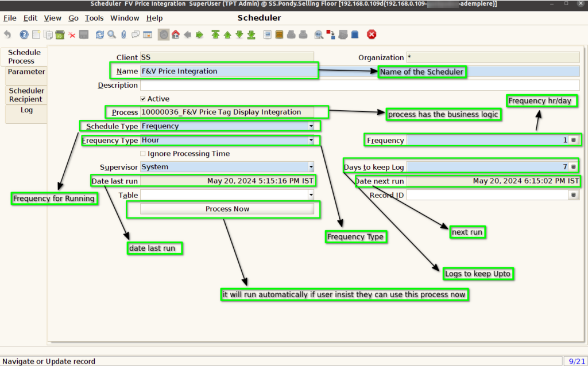
Task: Open the Go menu
Action: coord(73,18)
